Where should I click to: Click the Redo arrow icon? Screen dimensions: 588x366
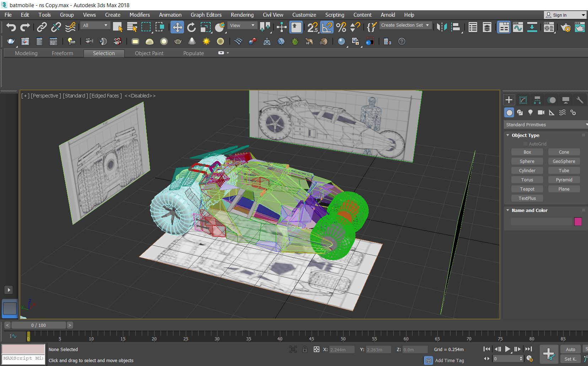[x=25, y=27]
